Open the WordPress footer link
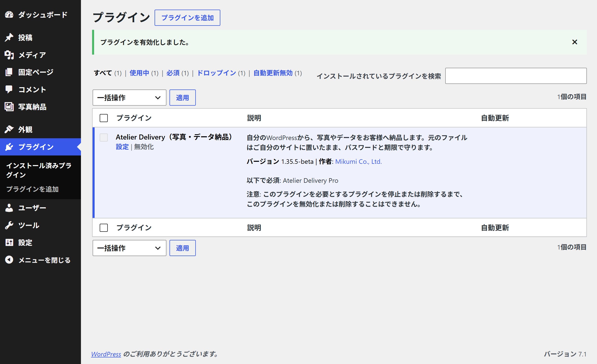 click(106, 354)
